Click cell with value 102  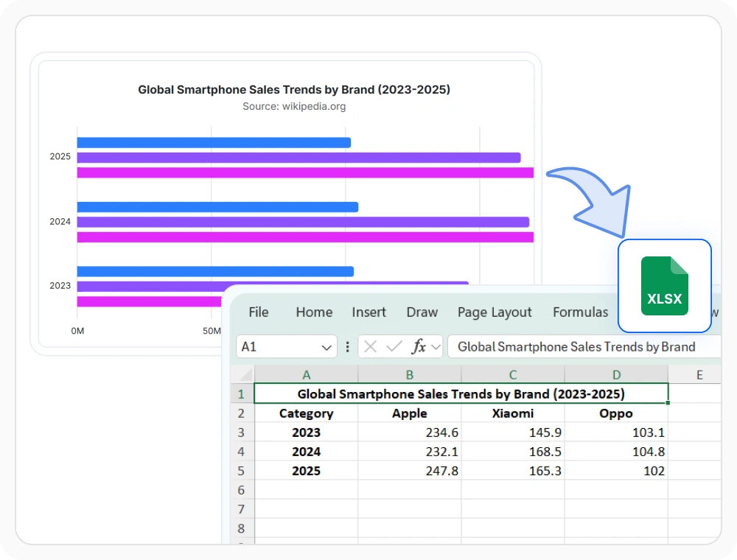coord(616,471)
